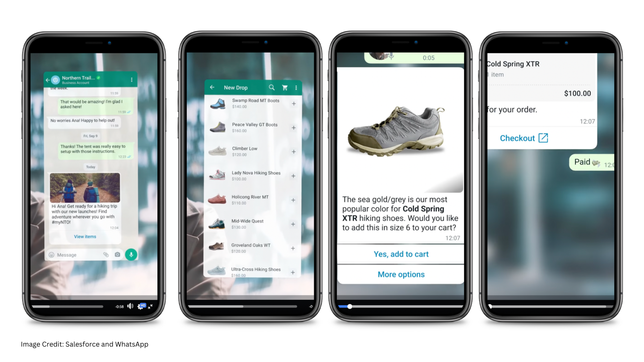Click the Checkout external link icon

click(x=542, y=138)
